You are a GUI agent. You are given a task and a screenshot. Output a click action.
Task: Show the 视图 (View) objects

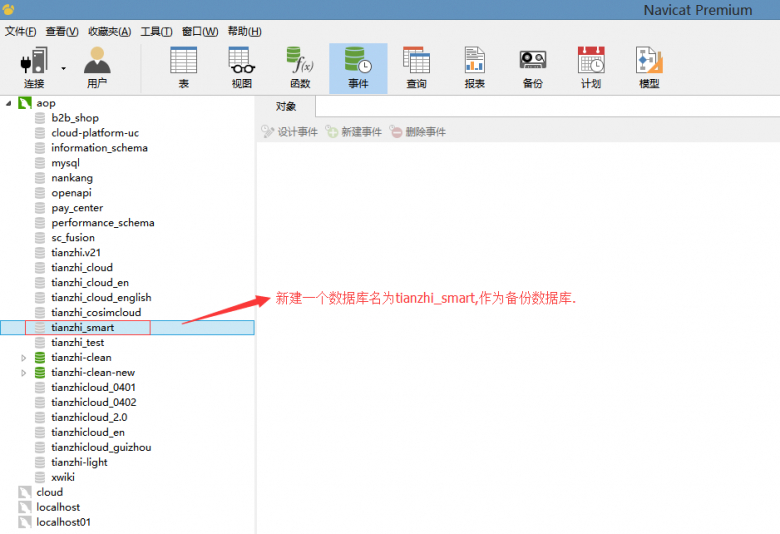click(242, 68)
